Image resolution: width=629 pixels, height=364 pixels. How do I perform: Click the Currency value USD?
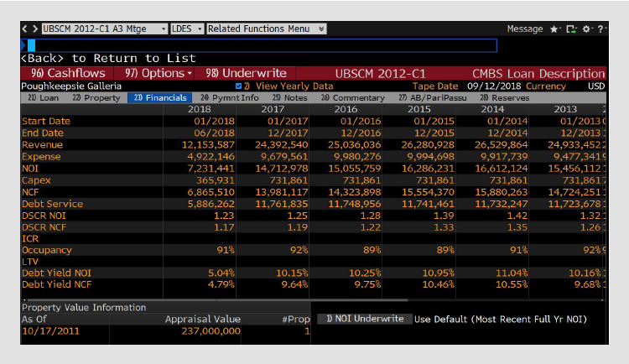[x=596, y=86]
